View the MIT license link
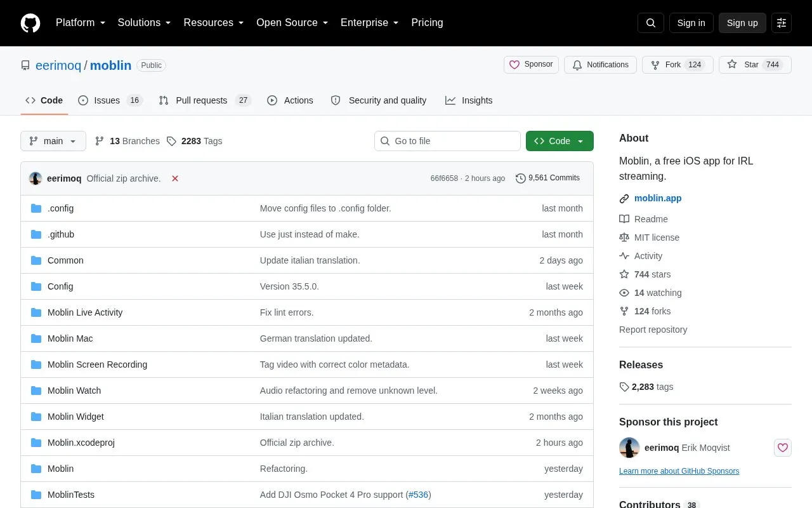The image size is (812, 508). pyautogui.click(x=657, y=237)
